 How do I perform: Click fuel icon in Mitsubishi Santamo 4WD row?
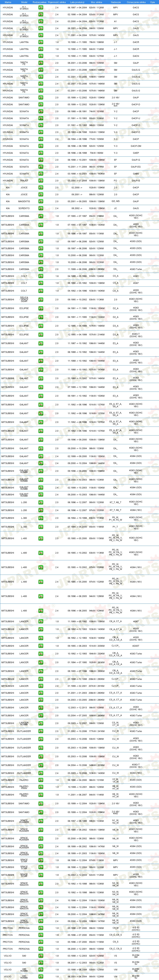tap(41, 812)
